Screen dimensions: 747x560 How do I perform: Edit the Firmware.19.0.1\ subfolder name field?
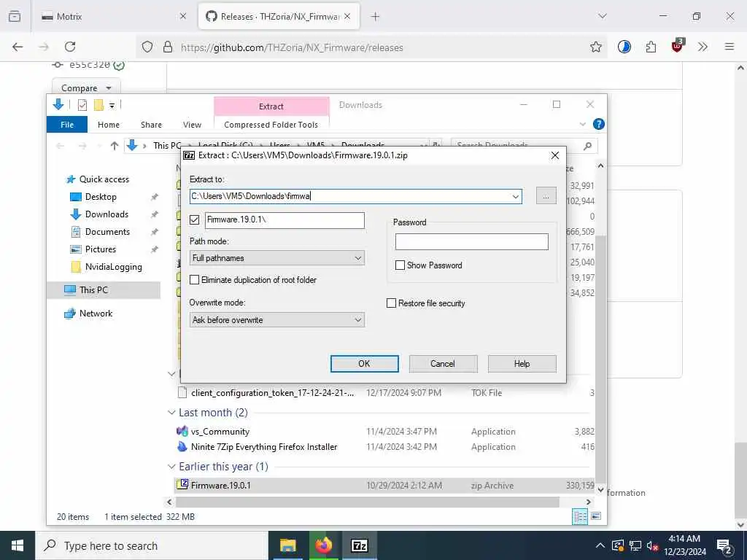click(x=285, y=220)
